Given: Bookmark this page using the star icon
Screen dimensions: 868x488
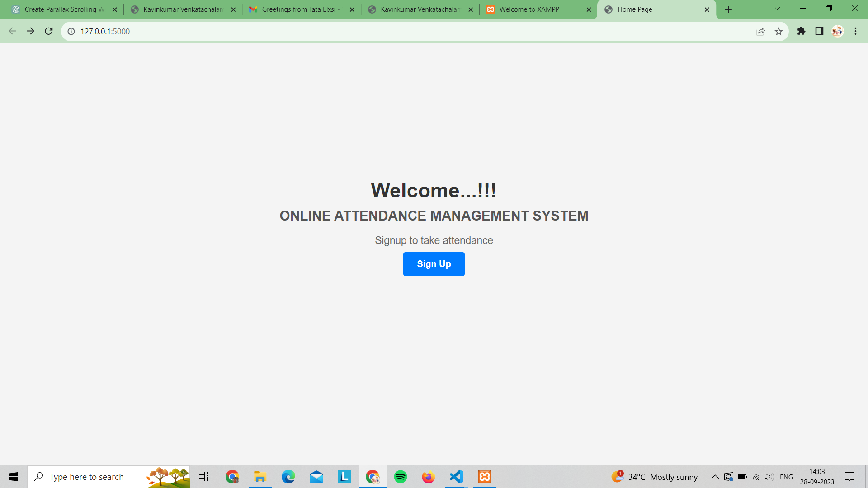Looking at the screenshot, I should coord(778,32).
